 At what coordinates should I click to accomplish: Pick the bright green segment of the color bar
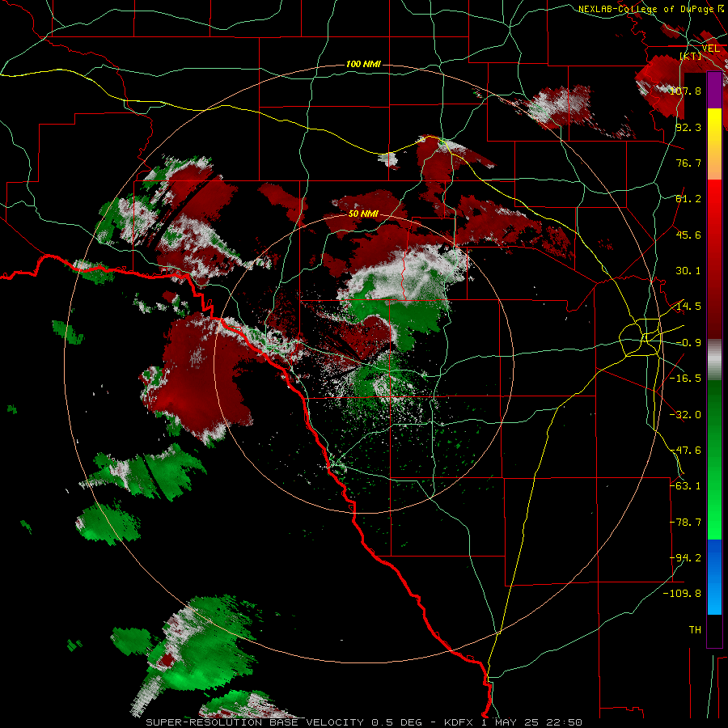point(714,515)
